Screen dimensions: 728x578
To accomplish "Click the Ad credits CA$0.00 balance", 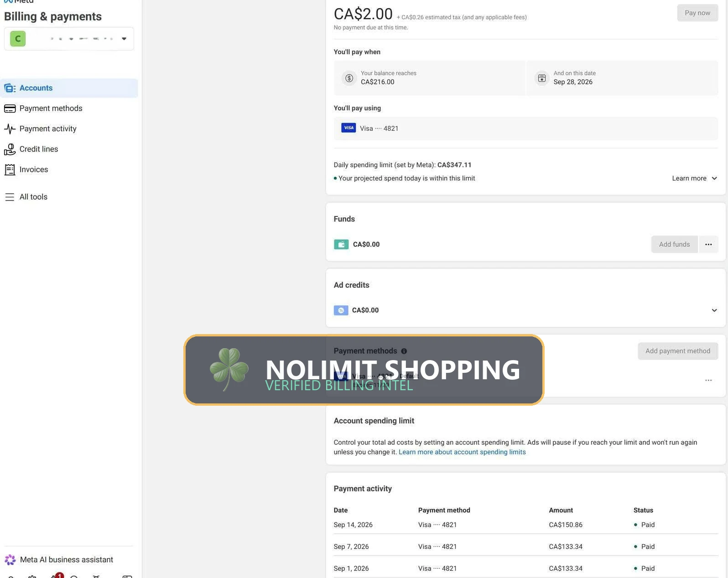I will (x=365, y=310).
